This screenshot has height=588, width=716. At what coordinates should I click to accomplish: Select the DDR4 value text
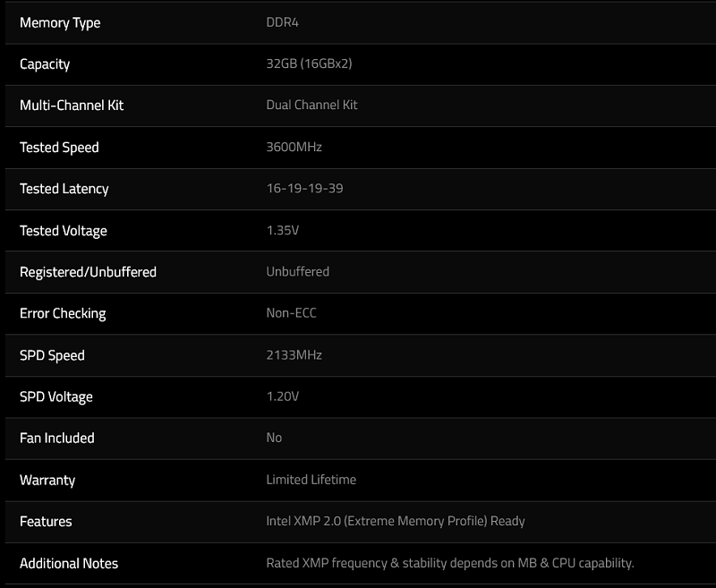(282, 22)
